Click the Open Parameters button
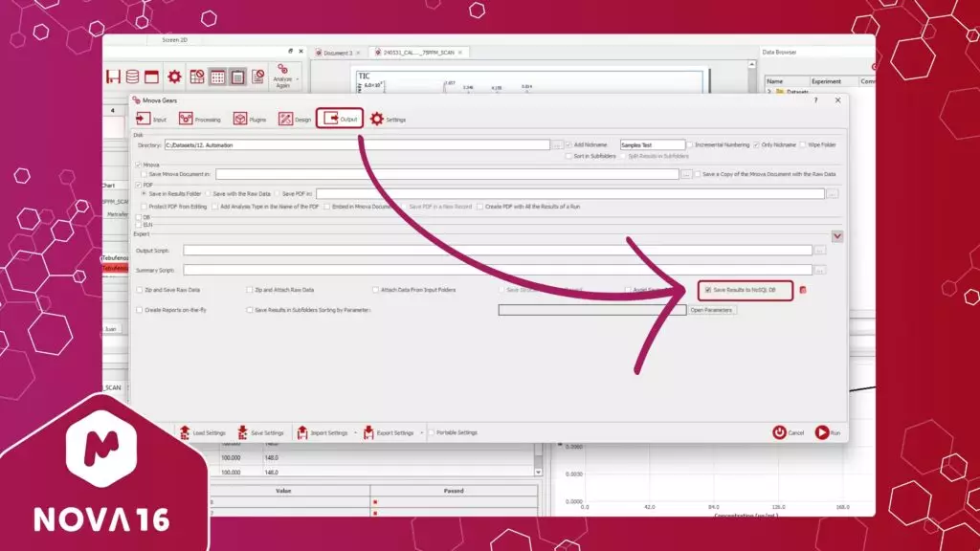Screen dimensions: 980x551 click(712, 310)
